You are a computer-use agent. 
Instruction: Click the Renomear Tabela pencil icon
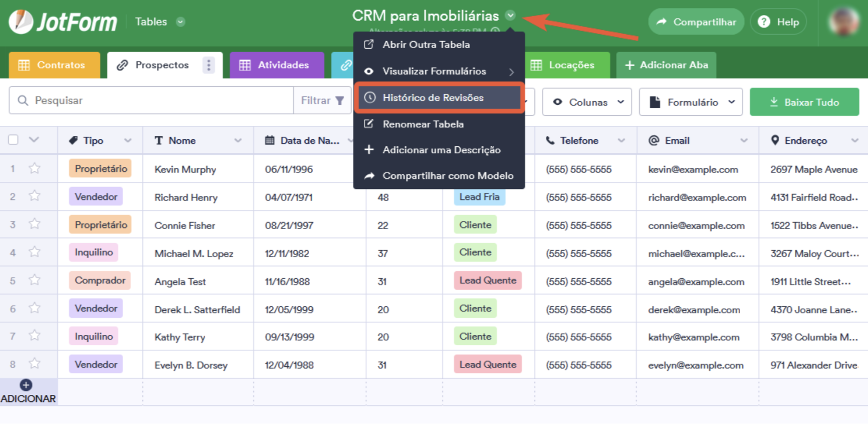(369, 124)
